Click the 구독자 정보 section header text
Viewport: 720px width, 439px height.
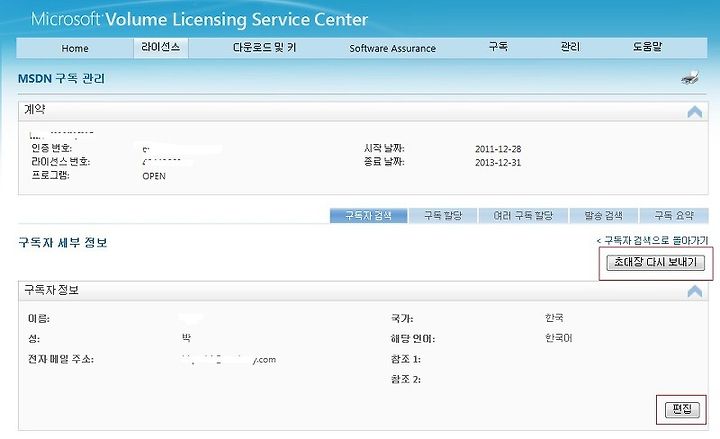pos(51,290)
